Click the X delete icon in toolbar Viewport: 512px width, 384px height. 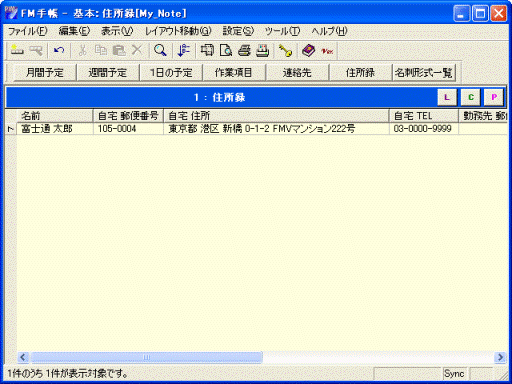137,50
